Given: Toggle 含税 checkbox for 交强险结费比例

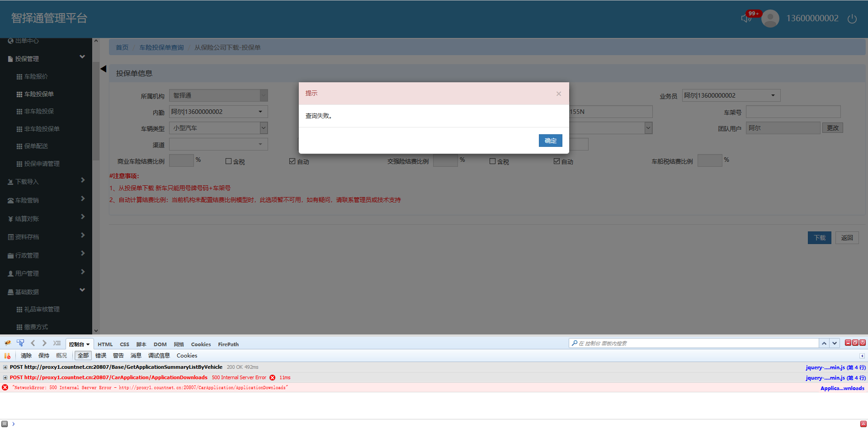Looking at the screenshot, I should pos(493,161).
